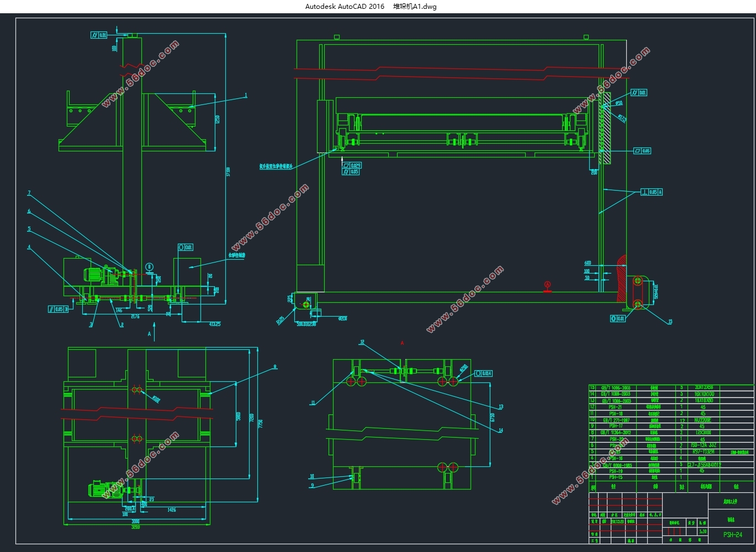This screenshot has width=756, height=552.
Task: Select balloon number 15 leader label
Action: (x=670, y=322)
